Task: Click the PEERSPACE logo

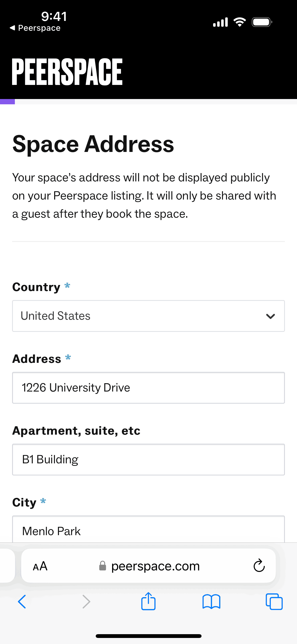Action: 67,72
